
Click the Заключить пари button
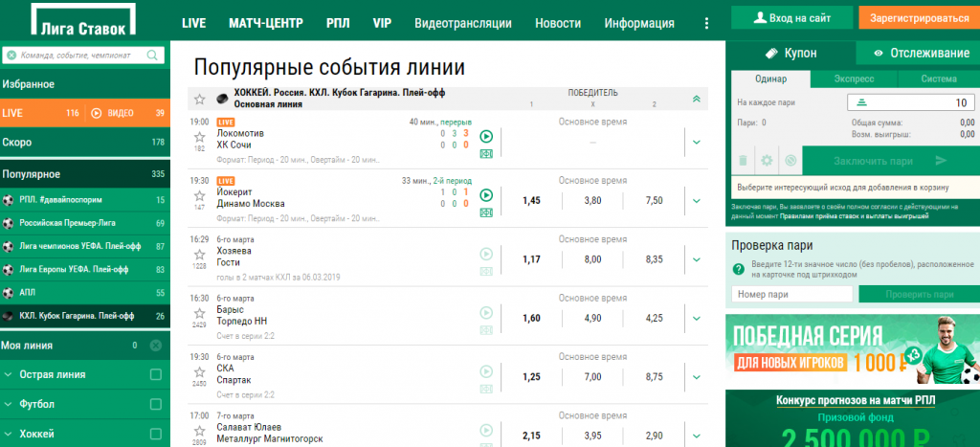[891, 161]
